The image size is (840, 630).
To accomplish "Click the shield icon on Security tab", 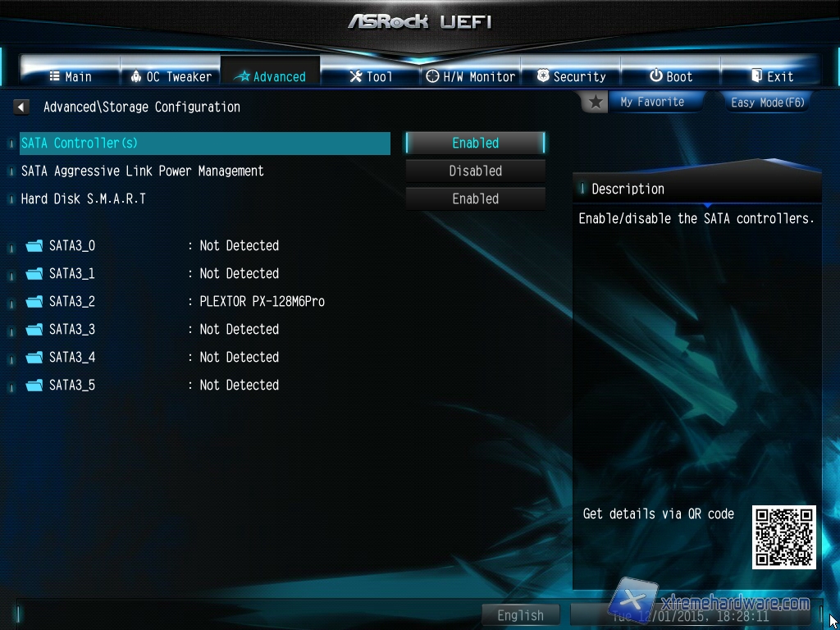I will coord(543,76).
